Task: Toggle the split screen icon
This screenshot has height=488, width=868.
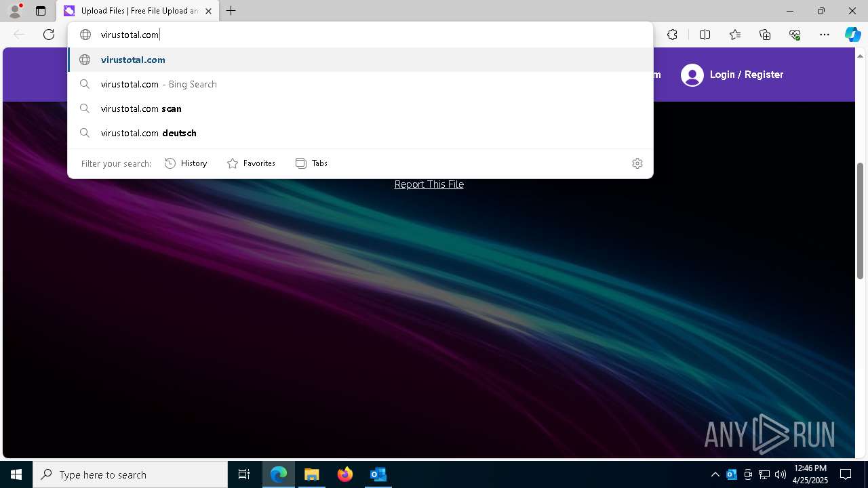Action: 705,35
